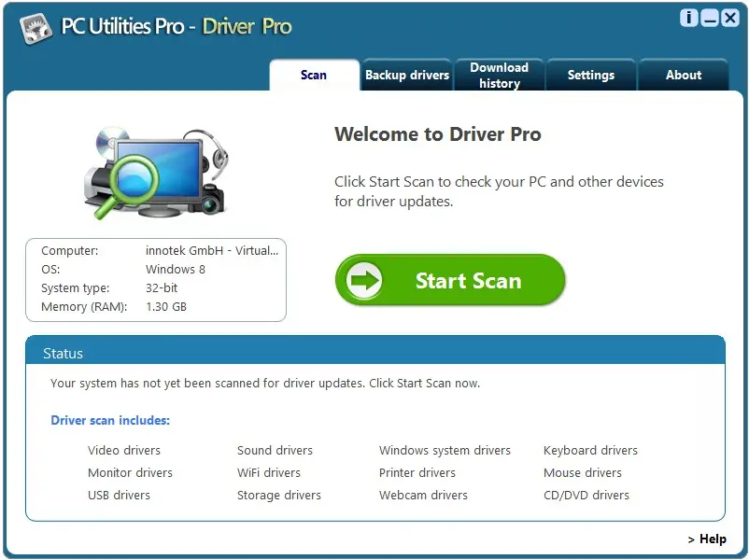The height and width of the screenshot is (560, 749).
Task: Open the About tab
Action: point(684,75)
